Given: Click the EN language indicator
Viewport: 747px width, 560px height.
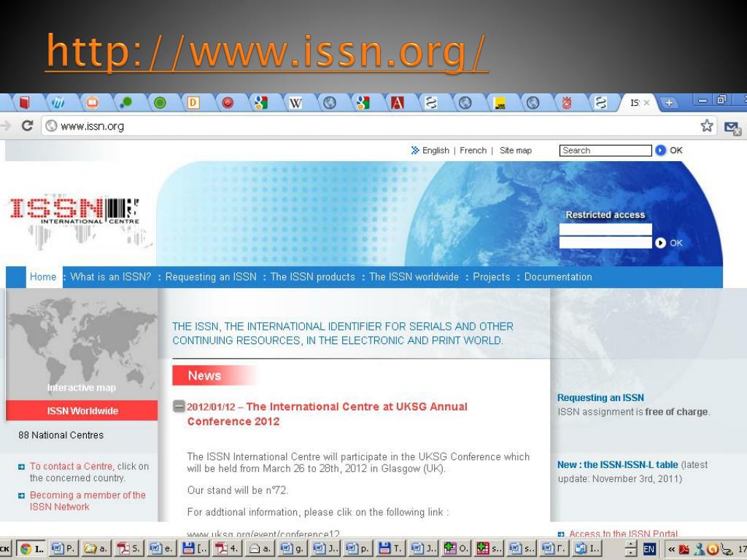Looking at the screenshot, I should tap(649, 549).
